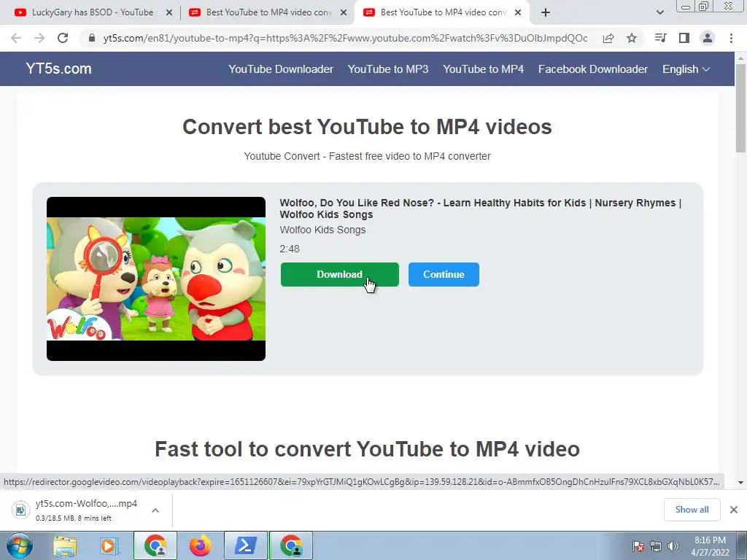Screen dimensions: 747x560
Task: Open YouTube to MP4 nav link
Action: (483, 69)
